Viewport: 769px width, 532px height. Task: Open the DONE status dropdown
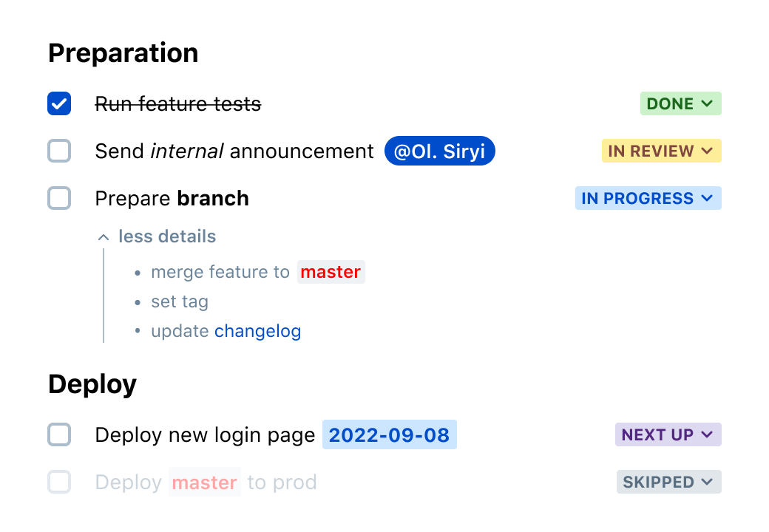[x=680, y=103]
